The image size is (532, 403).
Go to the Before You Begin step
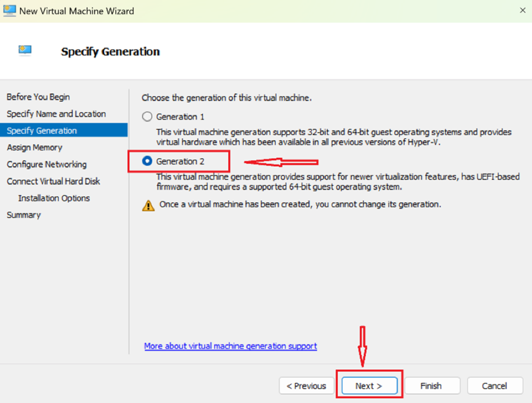point(38,97)
